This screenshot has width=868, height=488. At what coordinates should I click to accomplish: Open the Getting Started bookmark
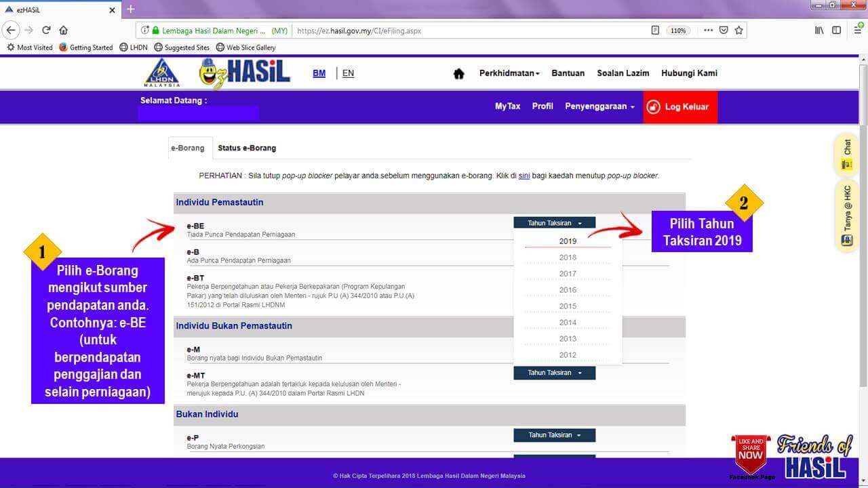point(86,47)
